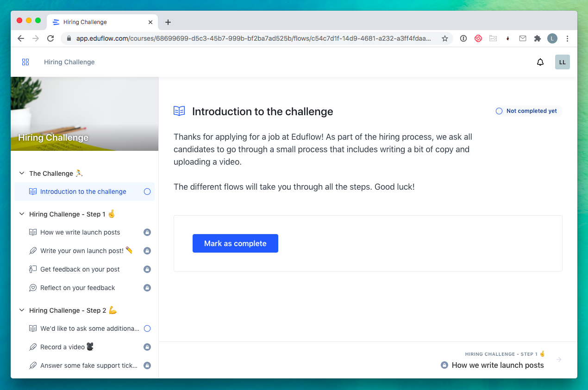
Task: Click the completion circle for Introduction to the challenge
Action: click(147, 192)
